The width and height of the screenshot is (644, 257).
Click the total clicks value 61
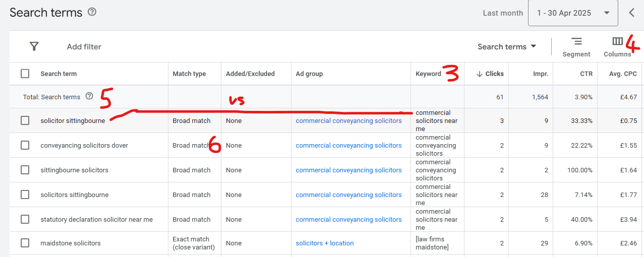pyautogui.click(x=500, y=97)
